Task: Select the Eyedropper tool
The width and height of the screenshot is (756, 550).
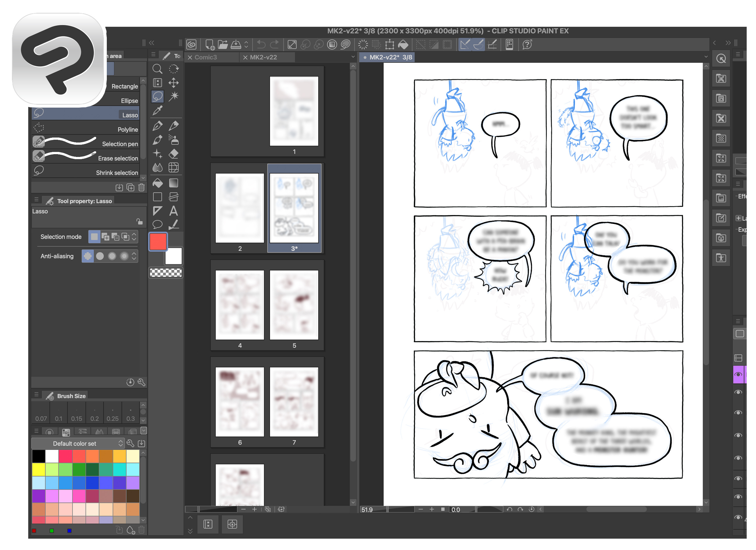Action: point(157,110)
